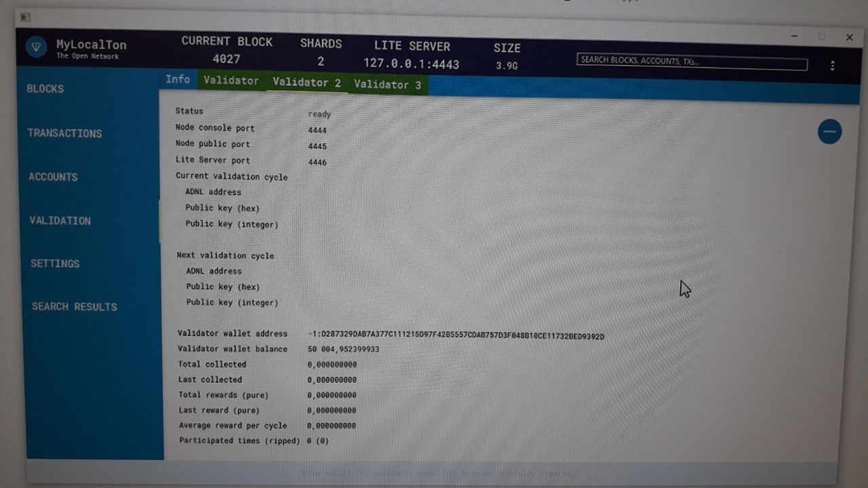The image size is (868, 488).
Task: Select the Validator 2 tab
Action: click(x=307, y=83)
